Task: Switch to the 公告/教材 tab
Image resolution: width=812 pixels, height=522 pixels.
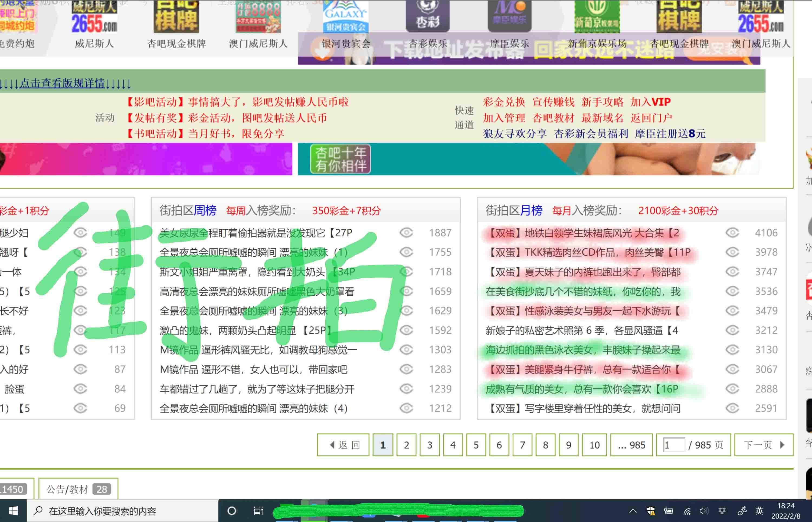Action: tap(78, 489)
